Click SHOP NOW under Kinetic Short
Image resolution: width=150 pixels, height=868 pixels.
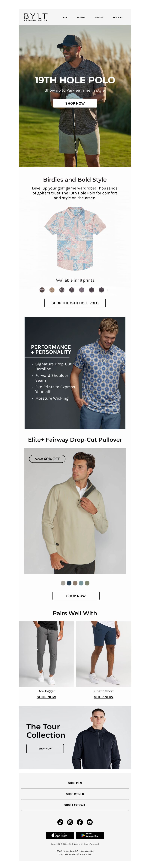(103, 697)
